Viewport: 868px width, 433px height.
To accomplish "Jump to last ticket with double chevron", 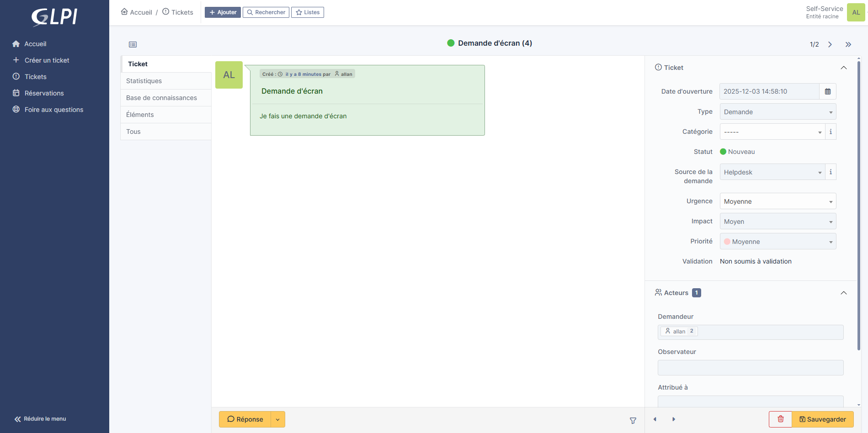I will [848, 44].
